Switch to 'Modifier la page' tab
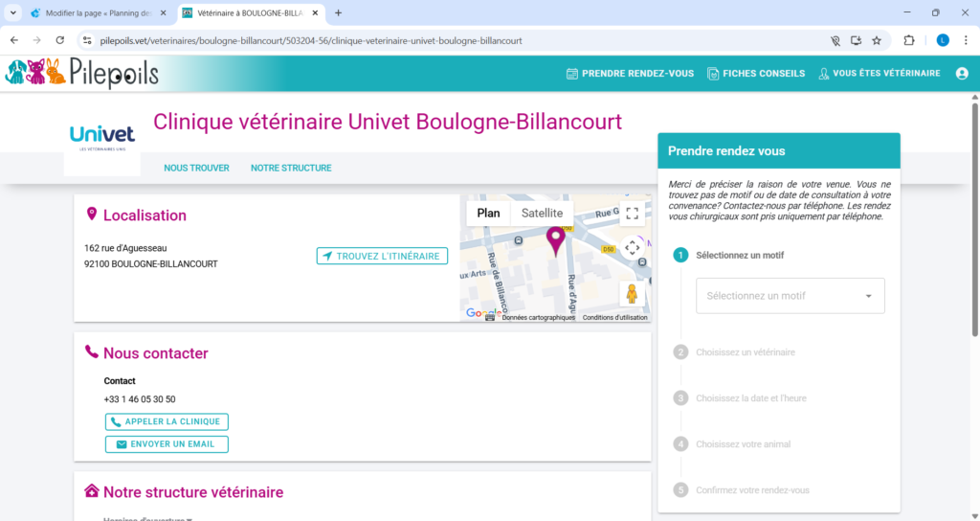Screen dimensions: 980x521 tap(99, 13)
